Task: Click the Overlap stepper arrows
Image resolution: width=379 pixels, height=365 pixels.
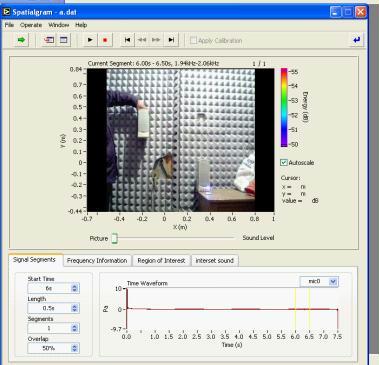Action: [x=75, y=348]
